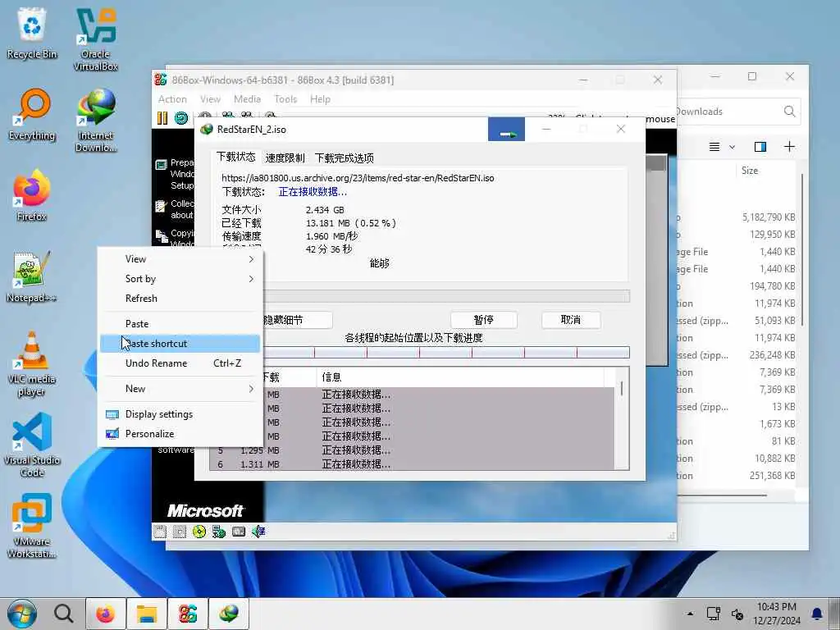Screen dimensions: 840x630
Task: Select VLC media player desktop shortcut
Action: 32,364
